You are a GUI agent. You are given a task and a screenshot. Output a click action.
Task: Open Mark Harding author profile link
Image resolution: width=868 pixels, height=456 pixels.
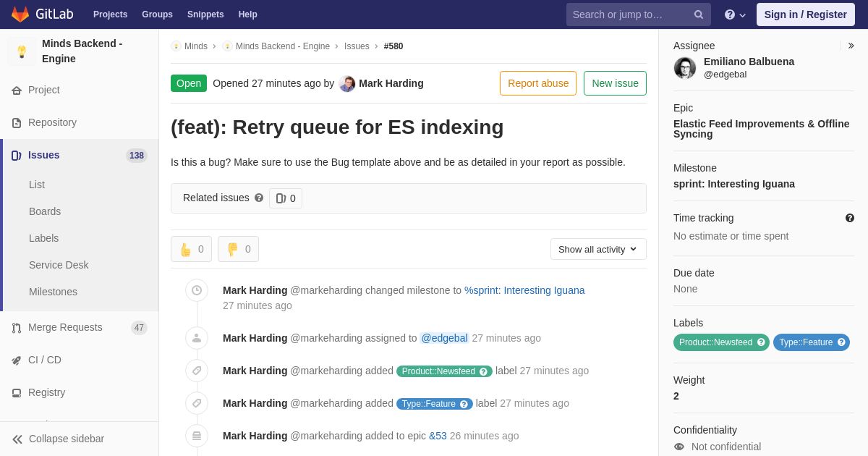coord(391,83)
